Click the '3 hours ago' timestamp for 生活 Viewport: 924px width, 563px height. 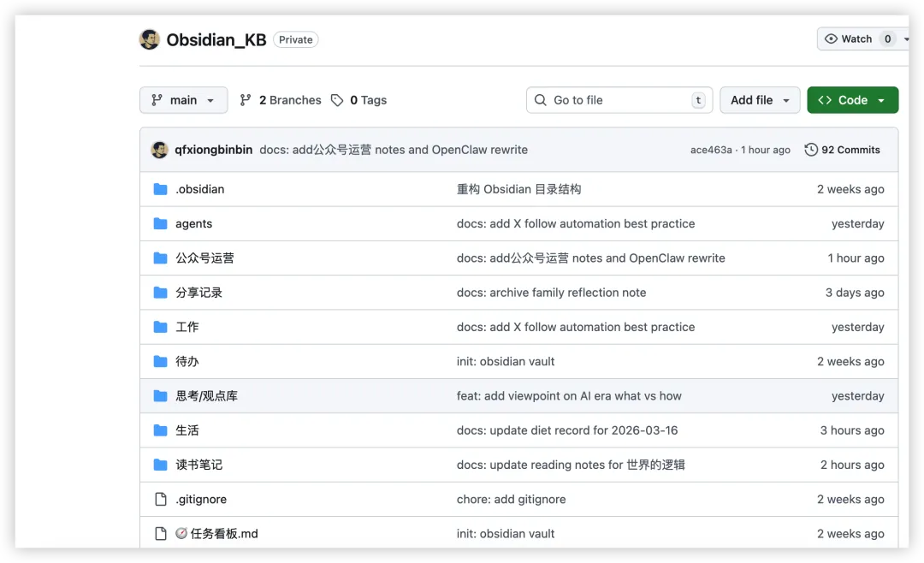(852, 430)
